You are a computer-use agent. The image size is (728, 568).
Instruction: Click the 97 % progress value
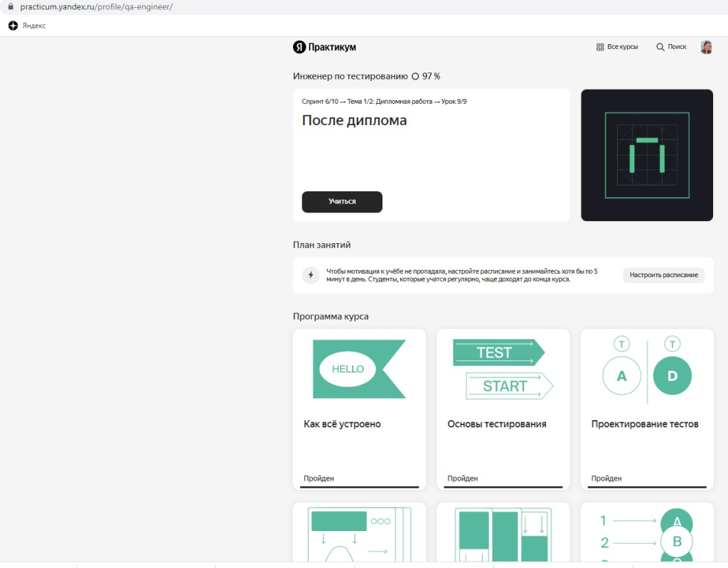tap(431, 76)
